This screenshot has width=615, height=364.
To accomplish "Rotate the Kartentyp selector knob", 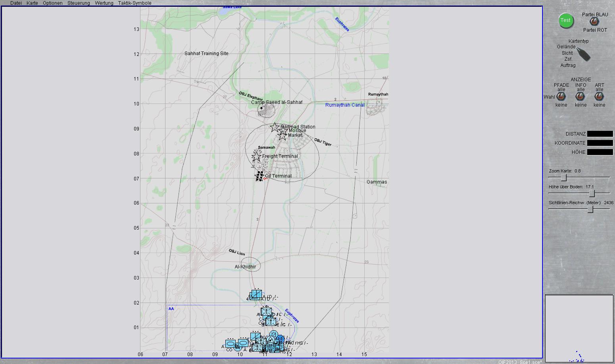I will [x=583, y=53].
